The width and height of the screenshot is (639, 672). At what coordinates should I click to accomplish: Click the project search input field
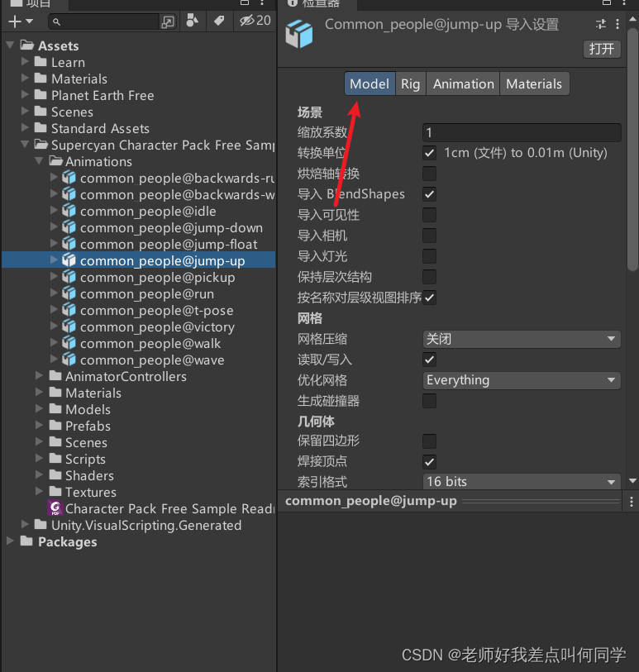point(105,21)
